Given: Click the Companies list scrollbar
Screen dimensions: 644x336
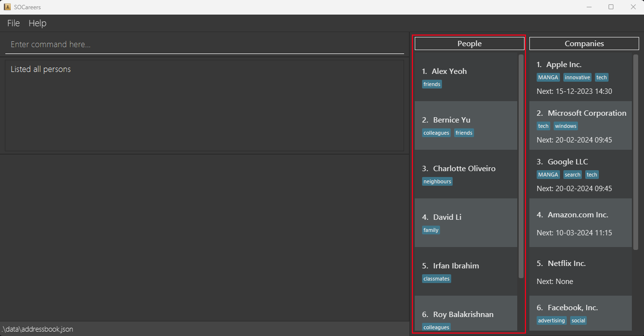Looking at the screenshot, I should tap(636, 152).
